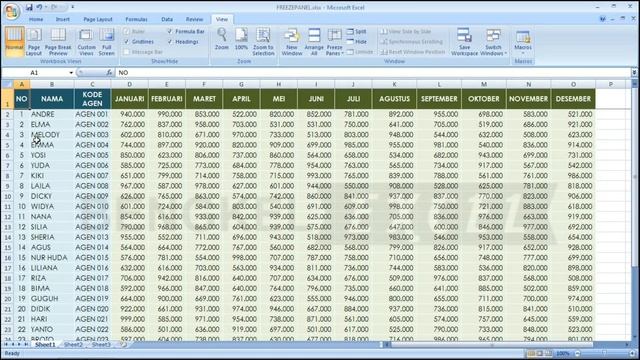Set zoom to 100% button

[x=241, y=39]
